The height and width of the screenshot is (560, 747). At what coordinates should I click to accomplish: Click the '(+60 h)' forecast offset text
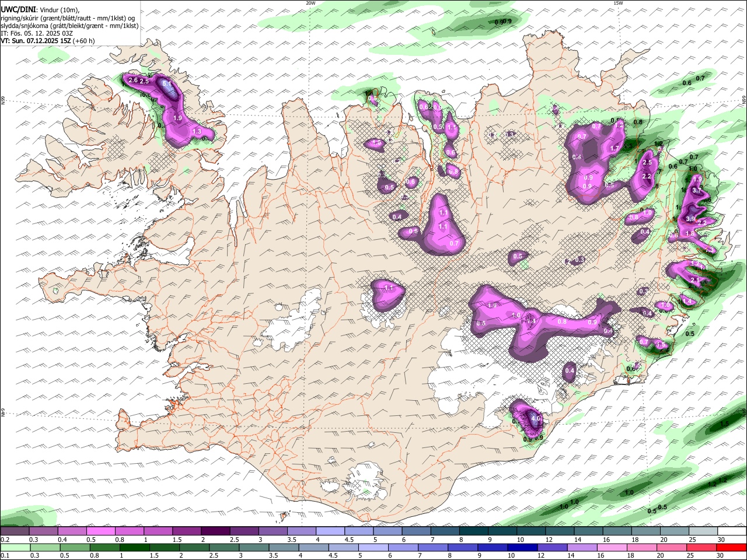83,41
